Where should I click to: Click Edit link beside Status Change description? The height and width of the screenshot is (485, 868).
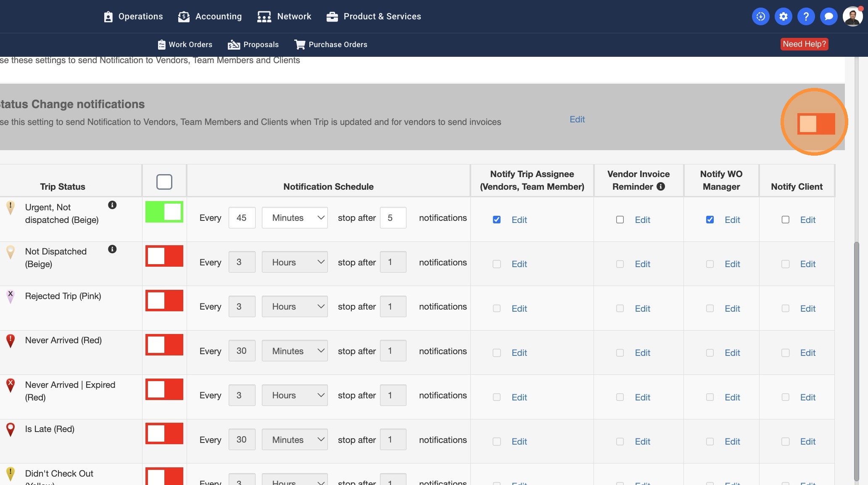[577, 119]
